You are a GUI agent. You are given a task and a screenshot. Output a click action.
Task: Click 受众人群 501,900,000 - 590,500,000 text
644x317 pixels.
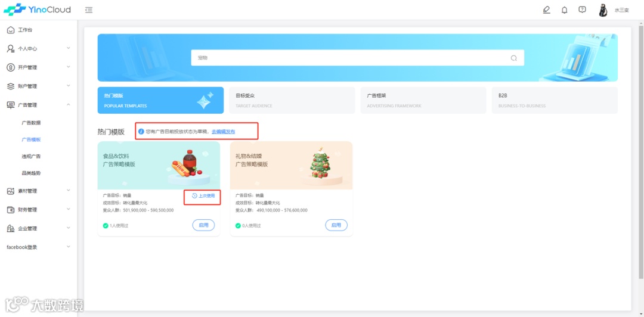(x=138, y=210)
